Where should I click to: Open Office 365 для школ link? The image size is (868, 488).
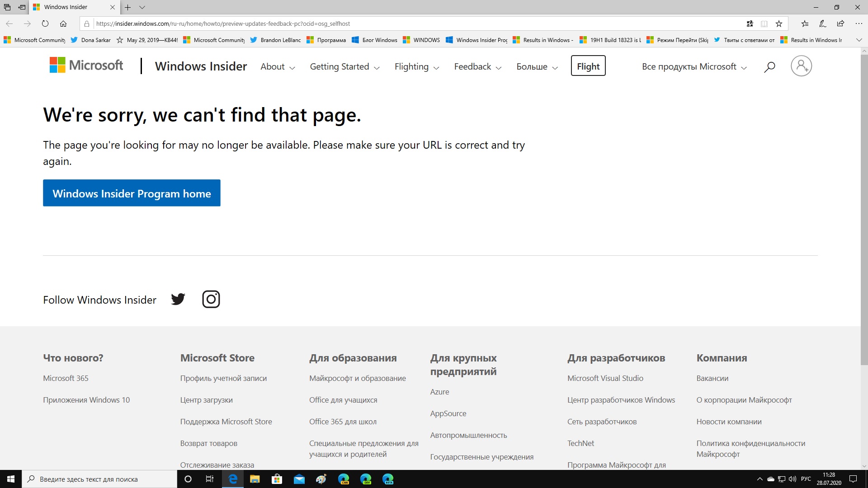(x=343, y=422)
